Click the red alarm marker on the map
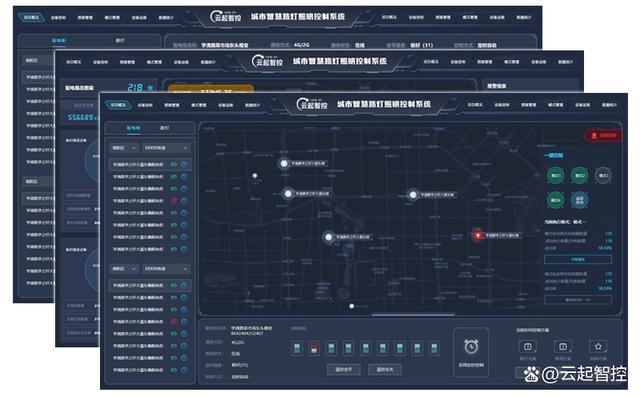This screenshot has width=640, height=397. [x=478, y=235]
